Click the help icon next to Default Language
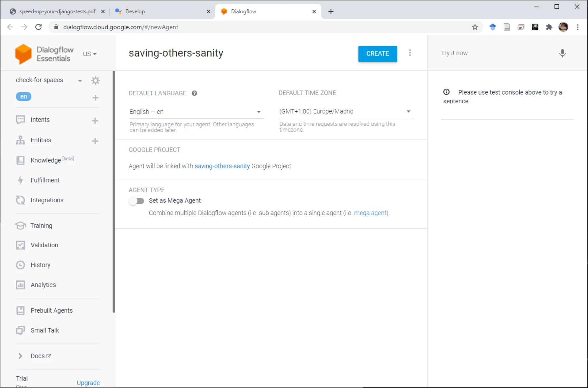Screen dimensions: 588x388 (x=194, y=93)
